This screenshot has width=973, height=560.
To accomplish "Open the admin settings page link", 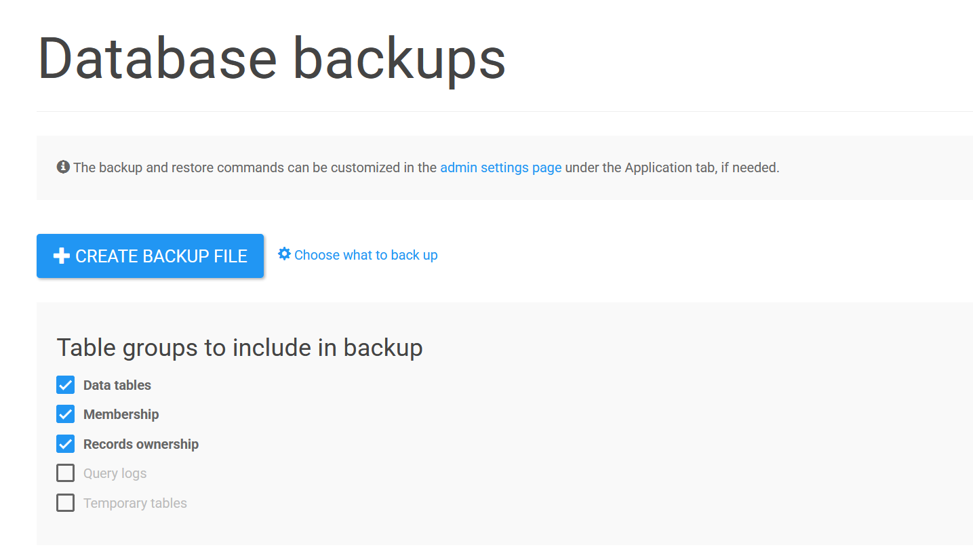I will [x=500, y=167].
